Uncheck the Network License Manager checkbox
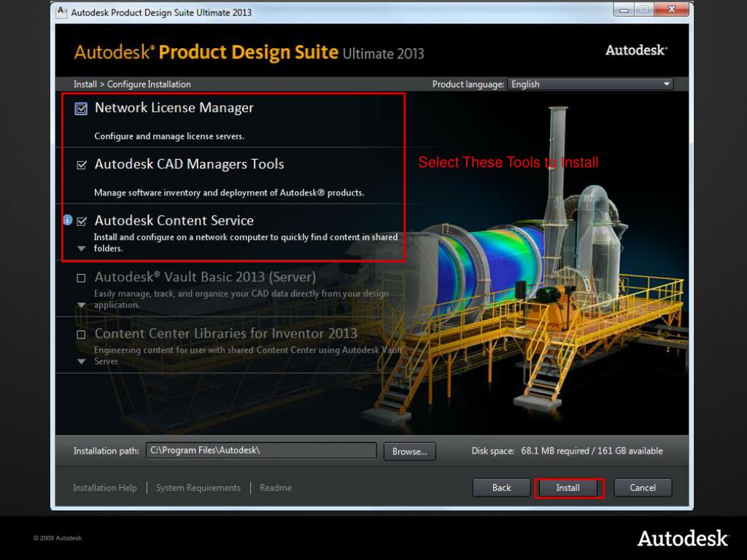Screen dimensions: 747x560 click(81, 109)
